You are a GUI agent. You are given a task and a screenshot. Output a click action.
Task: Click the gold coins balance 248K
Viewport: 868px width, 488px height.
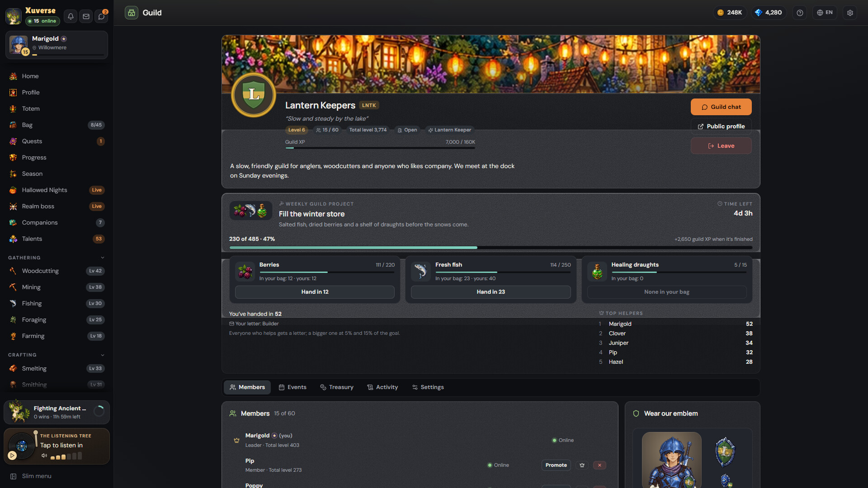coord(730,13)
